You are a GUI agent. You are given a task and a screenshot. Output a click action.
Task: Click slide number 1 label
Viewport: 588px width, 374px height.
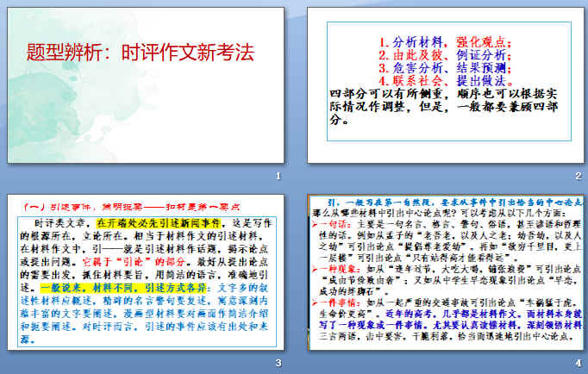click(x=278, y=177)
